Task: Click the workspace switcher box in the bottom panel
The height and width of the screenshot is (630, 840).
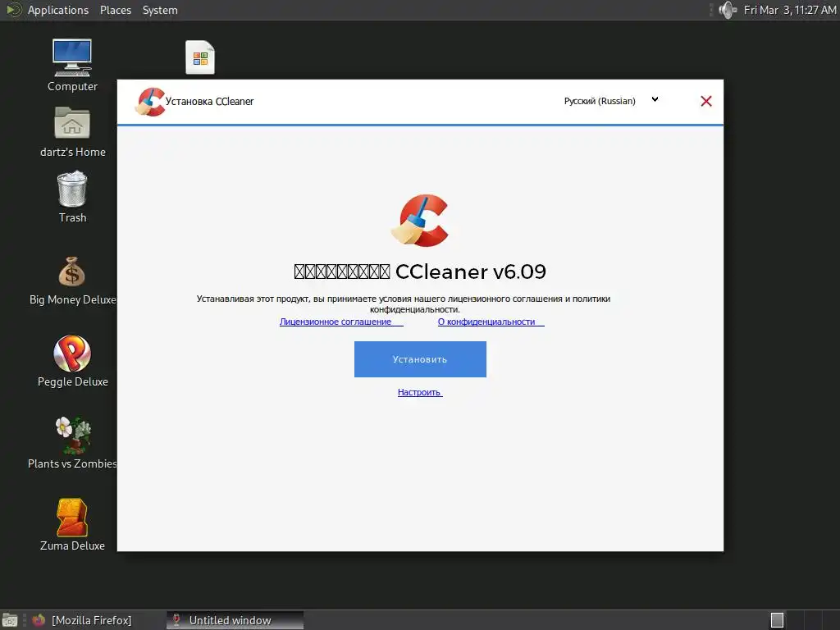Action: (x=777, y=620)
